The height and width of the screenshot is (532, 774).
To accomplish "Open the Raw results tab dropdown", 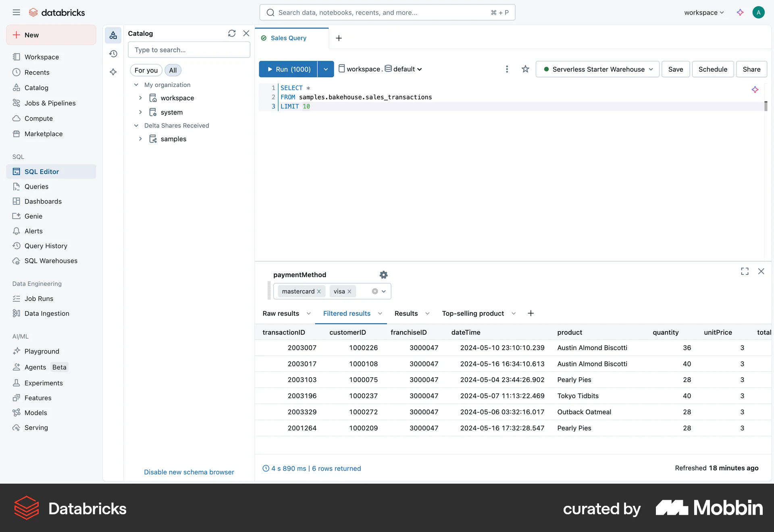I will [309, 314].
